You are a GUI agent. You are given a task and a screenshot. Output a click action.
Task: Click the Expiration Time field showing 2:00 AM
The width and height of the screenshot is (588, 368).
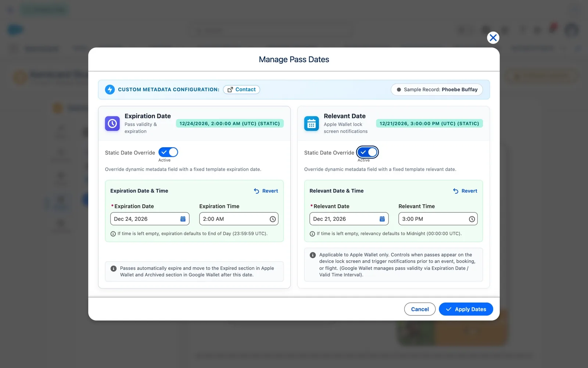239,219
